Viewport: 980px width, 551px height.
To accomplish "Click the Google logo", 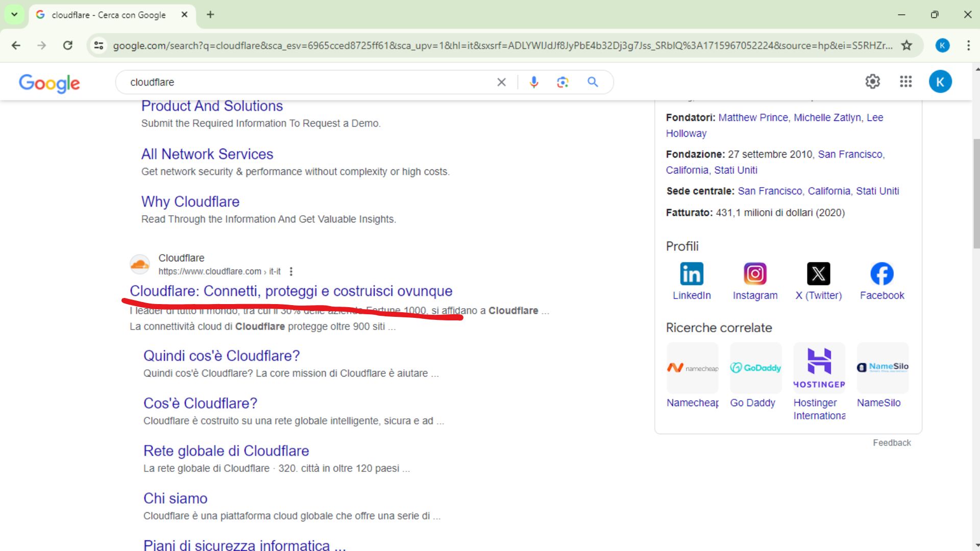I will (50, 83).
